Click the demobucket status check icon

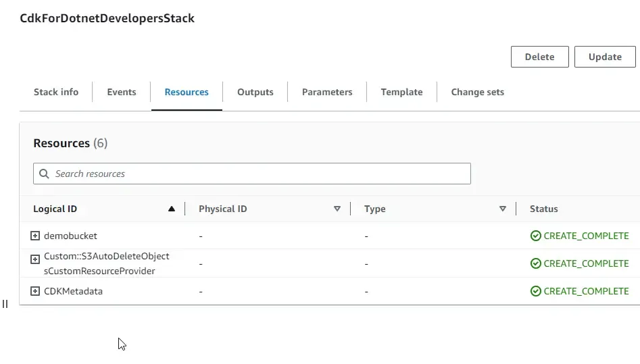(x=535, y=236)
